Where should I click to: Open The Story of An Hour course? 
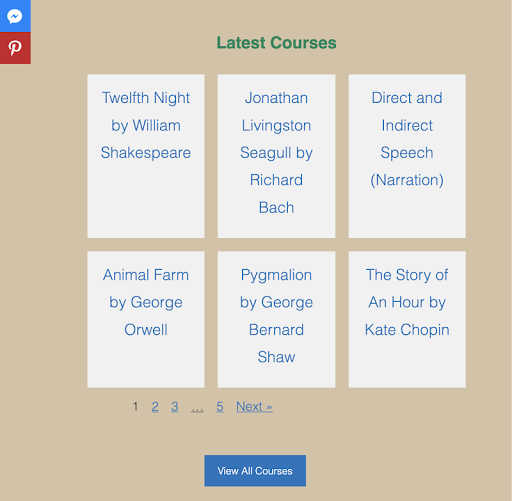click(407, 302)
